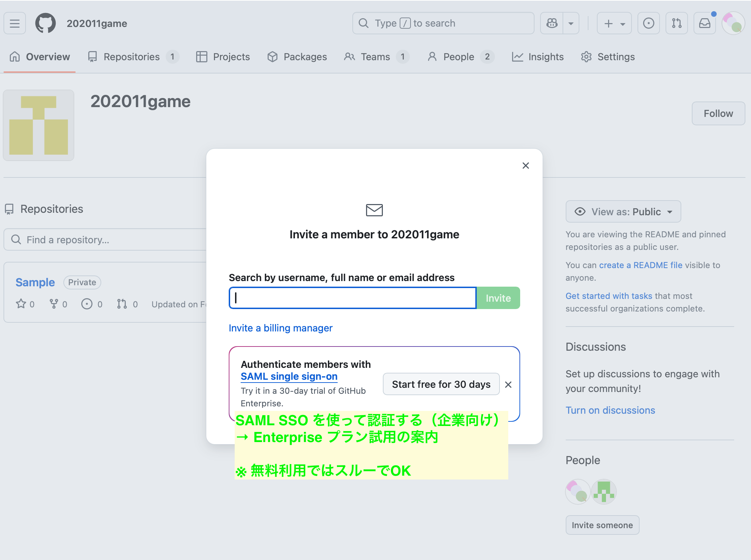The width and height of the screenshot is (751, 560).
Task: Click the user profile avatar
Action: pyautogui.click(x=733, y=23)
